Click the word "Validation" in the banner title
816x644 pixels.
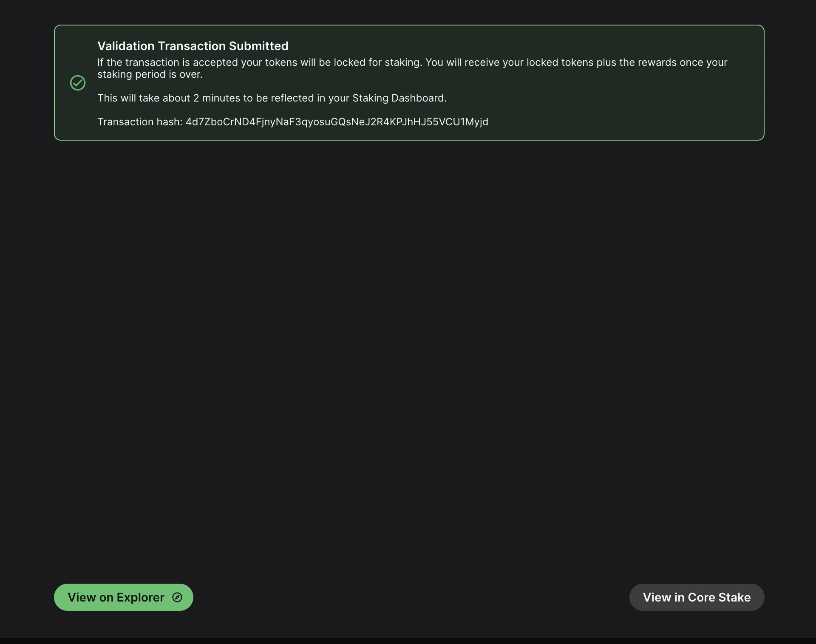[x=126, y=46]
